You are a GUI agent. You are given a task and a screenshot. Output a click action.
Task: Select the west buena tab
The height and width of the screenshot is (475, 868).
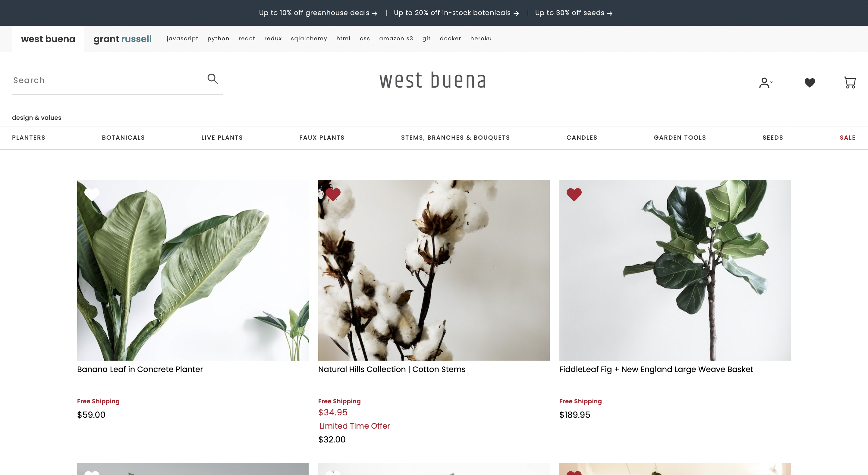point(48,39)
